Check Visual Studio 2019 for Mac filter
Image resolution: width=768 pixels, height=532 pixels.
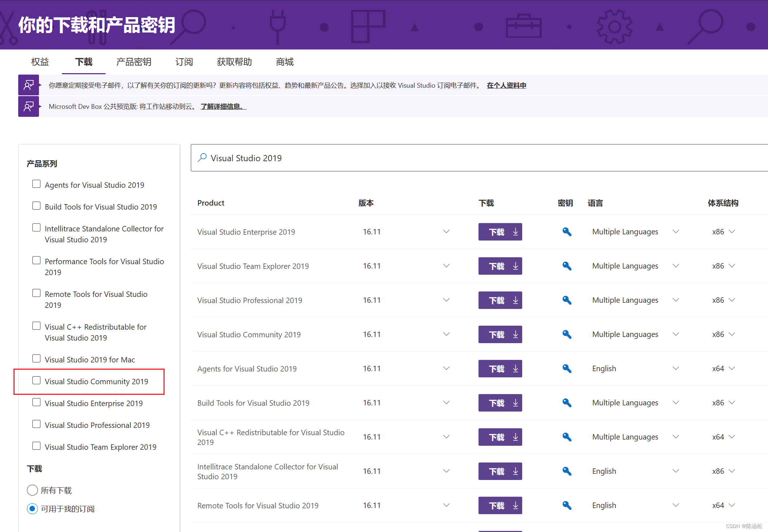click(x=36, y=358)
